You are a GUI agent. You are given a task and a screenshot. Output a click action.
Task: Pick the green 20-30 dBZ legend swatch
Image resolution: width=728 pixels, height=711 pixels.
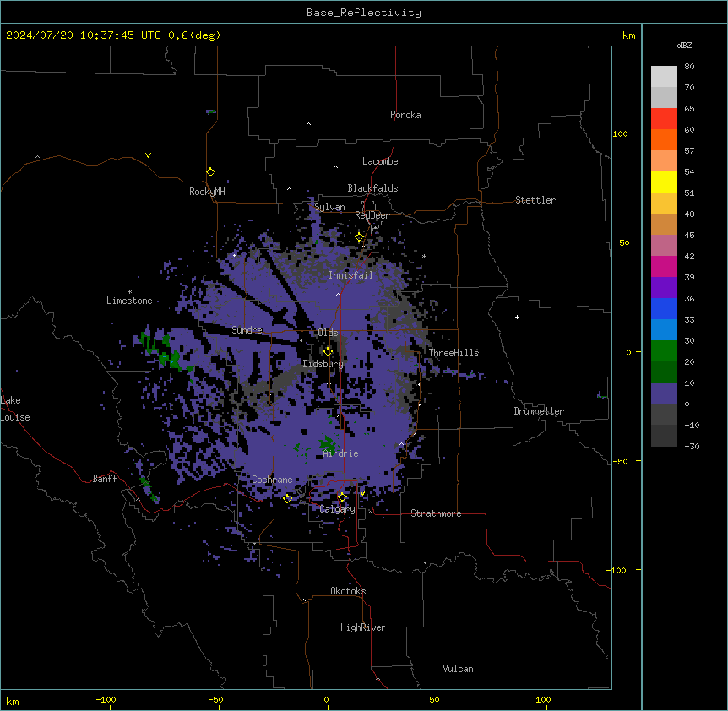pyautogui.click(x=664, y=351)
